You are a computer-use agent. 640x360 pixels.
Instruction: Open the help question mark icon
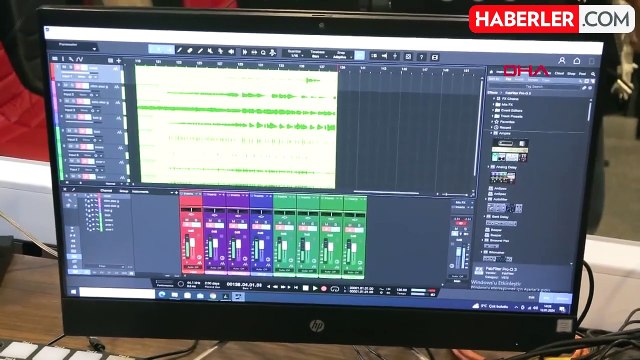(422, 57)
